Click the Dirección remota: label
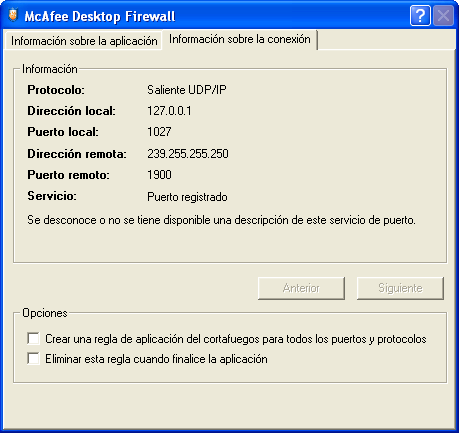 click(77, 154)
